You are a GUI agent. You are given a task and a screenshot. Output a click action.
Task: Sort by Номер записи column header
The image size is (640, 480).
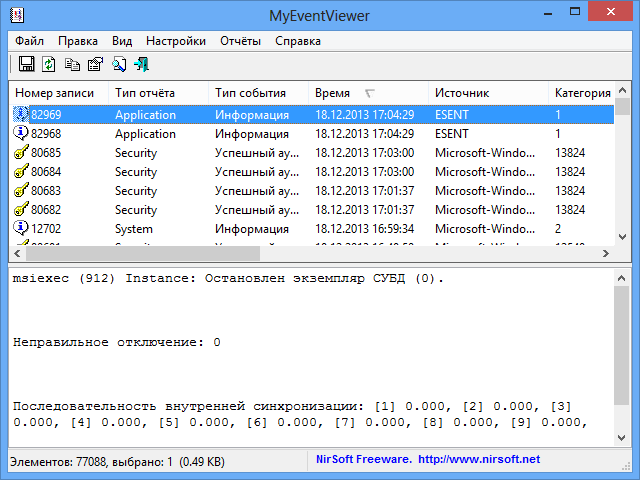pyautogui.click(x=58, y=93)
